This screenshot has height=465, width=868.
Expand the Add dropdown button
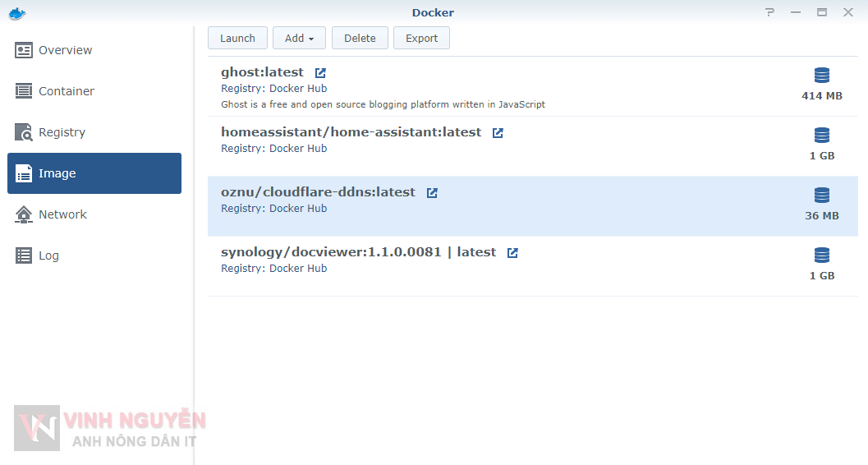299,38
